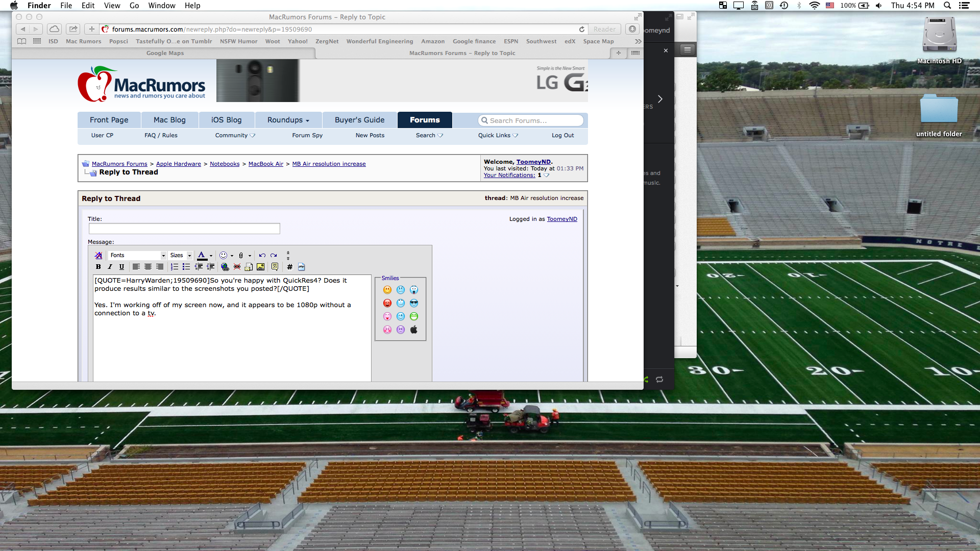Click the Remove Text Formatting icon

[99, 255]
